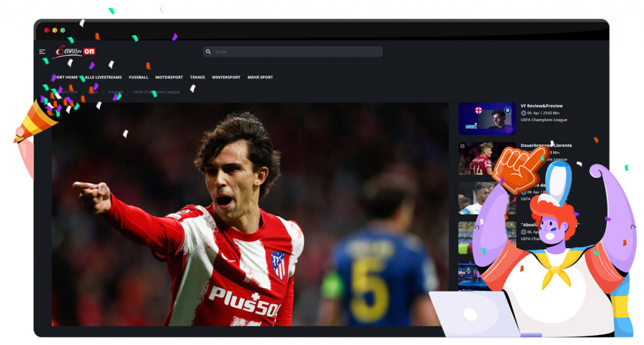Open the hamburger menu beside the ServusTV logo
This screenshot has height=345, width=644.
tap(42, 52)
